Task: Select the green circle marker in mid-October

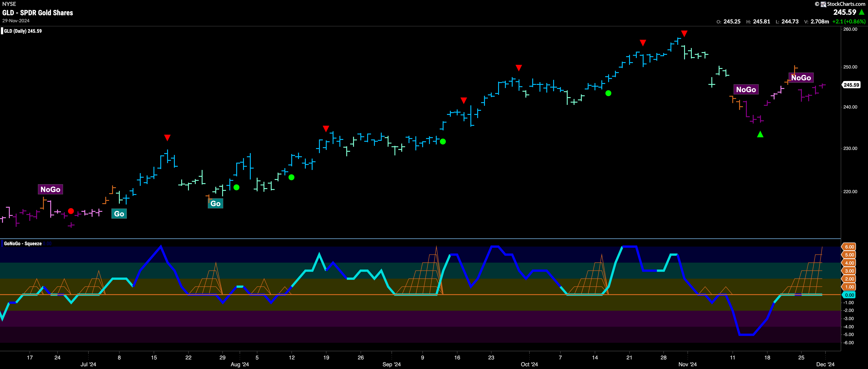Action: pyautogui.click(x=608, y=93)
